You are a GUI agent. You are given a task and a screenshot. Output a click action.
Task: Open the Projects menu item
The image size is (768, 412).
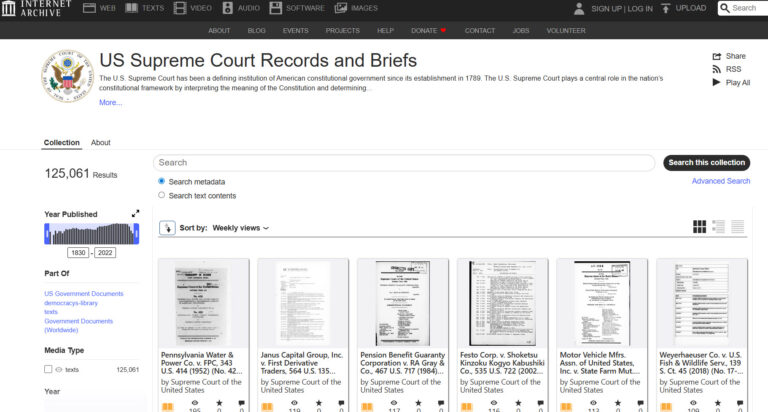pyautogui.click(x=342, y=30)
